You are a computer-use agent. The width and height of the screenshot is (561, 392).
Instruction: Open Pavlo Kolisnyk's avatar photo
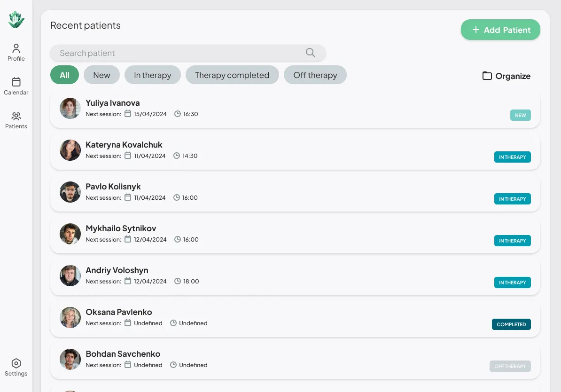[x=70, y=192]
